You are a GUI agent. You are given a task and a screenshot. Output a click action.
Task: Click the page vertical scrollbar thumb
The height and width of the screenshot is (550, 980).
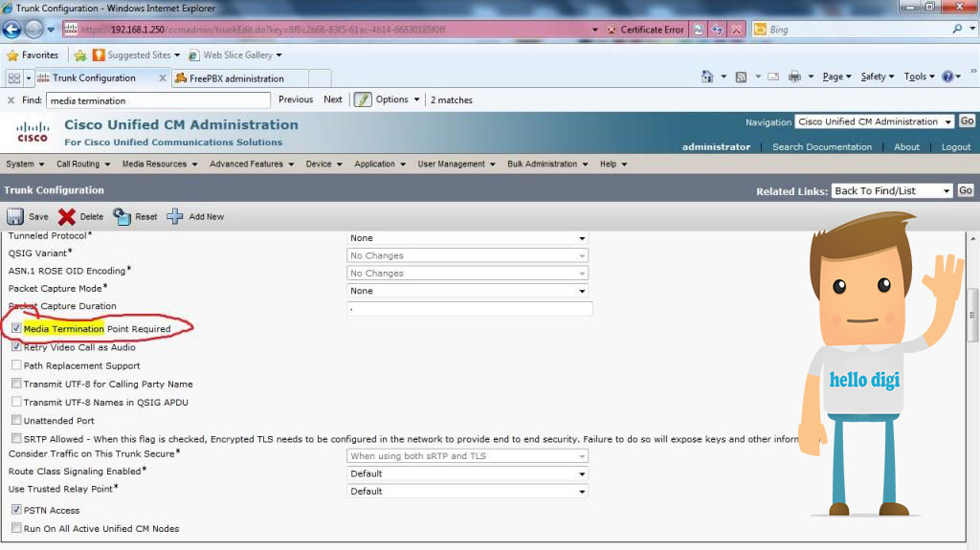(972, 315)
